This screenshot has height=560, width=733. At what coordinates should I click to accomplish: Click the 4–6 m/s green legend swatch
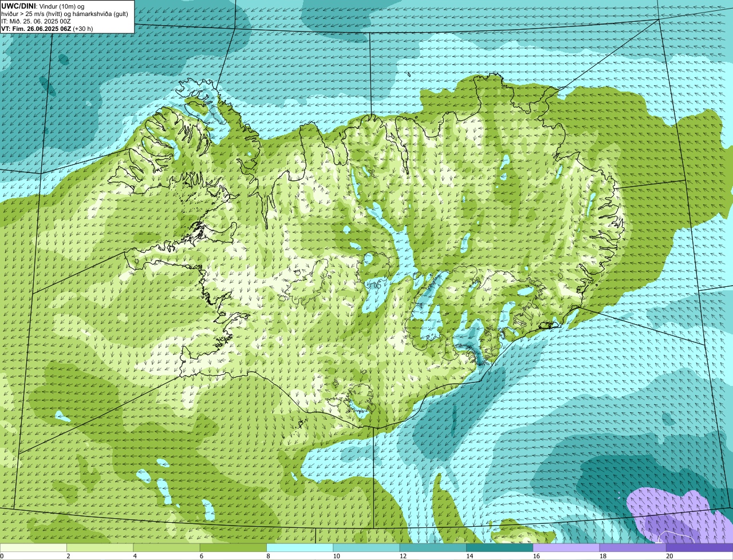click(x=167, y=547)
